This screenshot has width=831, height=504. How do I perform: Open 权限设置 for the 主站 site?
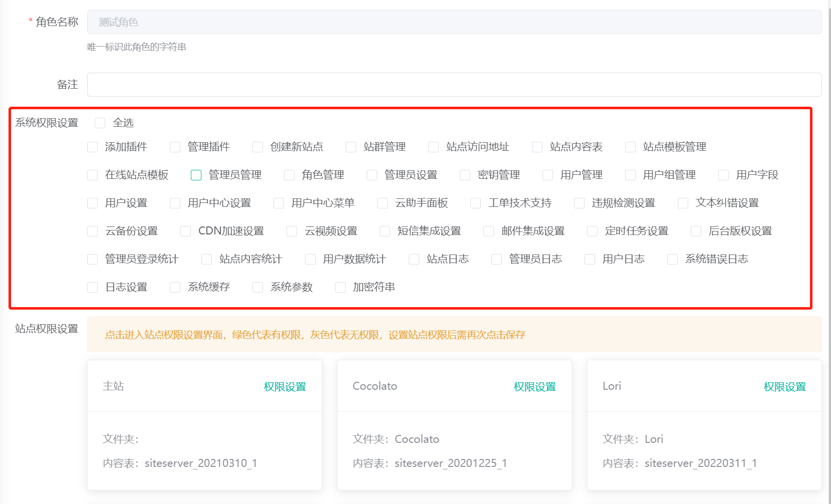[x=285, y=387]
